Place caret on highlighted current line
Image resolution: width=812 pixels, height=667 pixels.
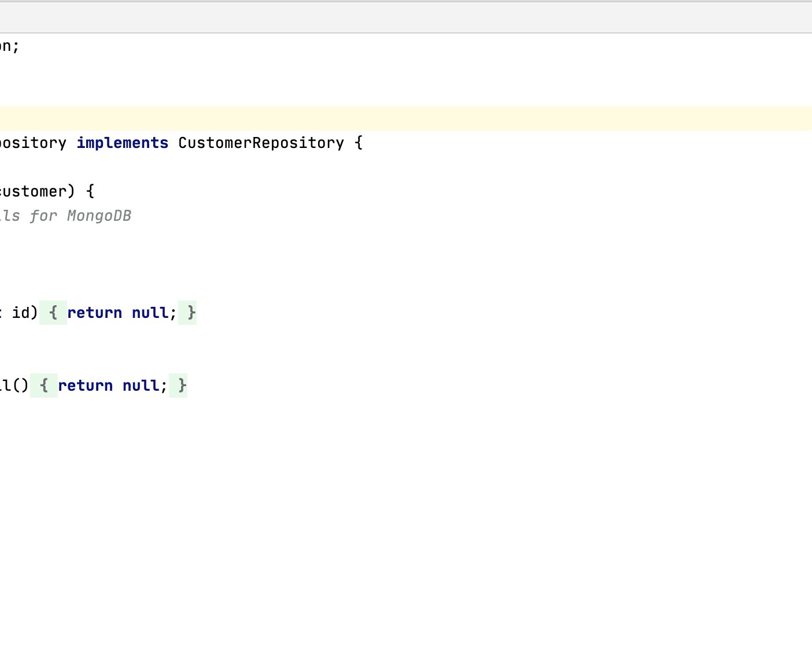click(x=406, y=118)
